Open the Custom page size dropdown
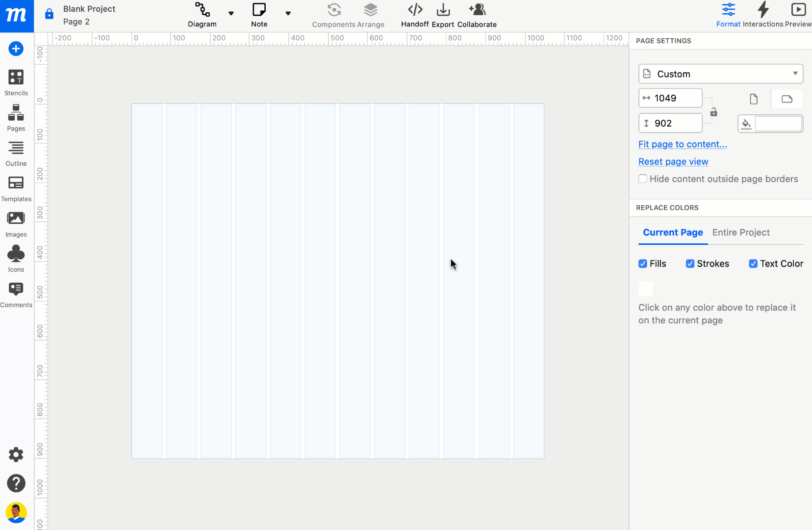The image size is (812, 530). 721,74
